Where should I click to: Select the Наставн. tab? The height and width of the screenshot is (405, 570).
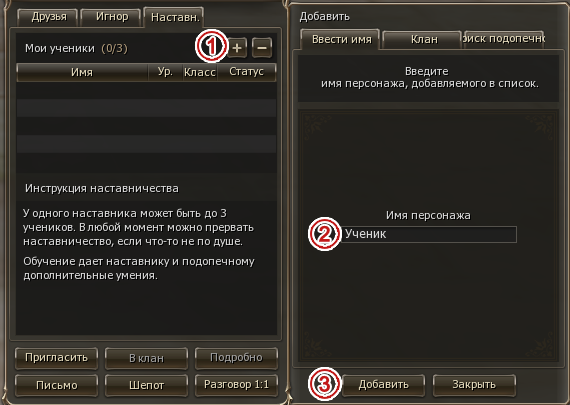pos(174,17)
